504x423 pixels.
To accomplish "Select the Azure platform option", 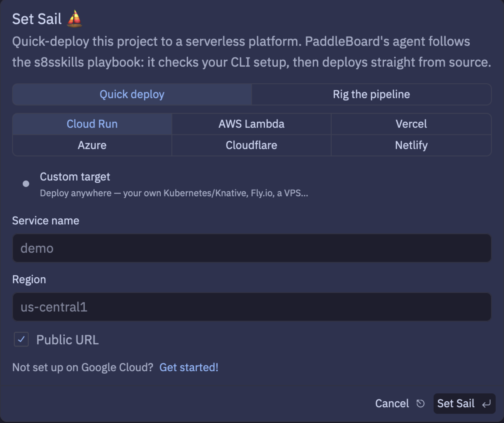I will [92, 145].
